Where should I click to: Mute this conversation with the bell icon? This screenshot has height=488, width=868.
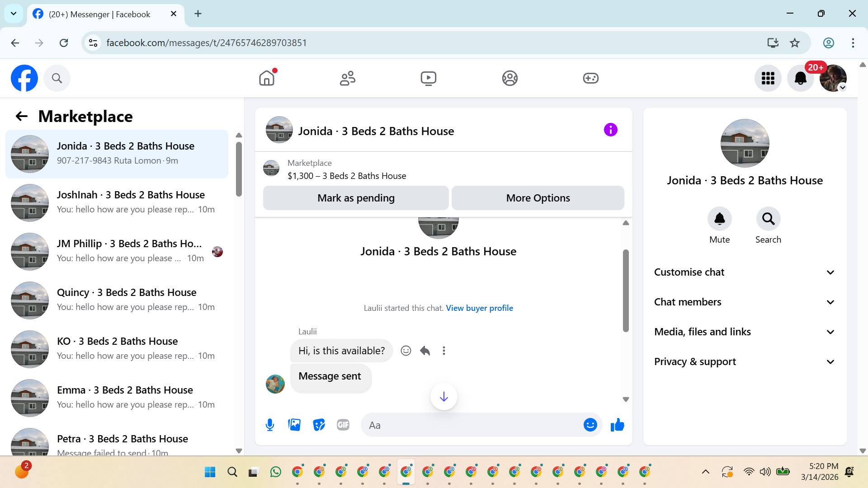[x=719, y=219]
